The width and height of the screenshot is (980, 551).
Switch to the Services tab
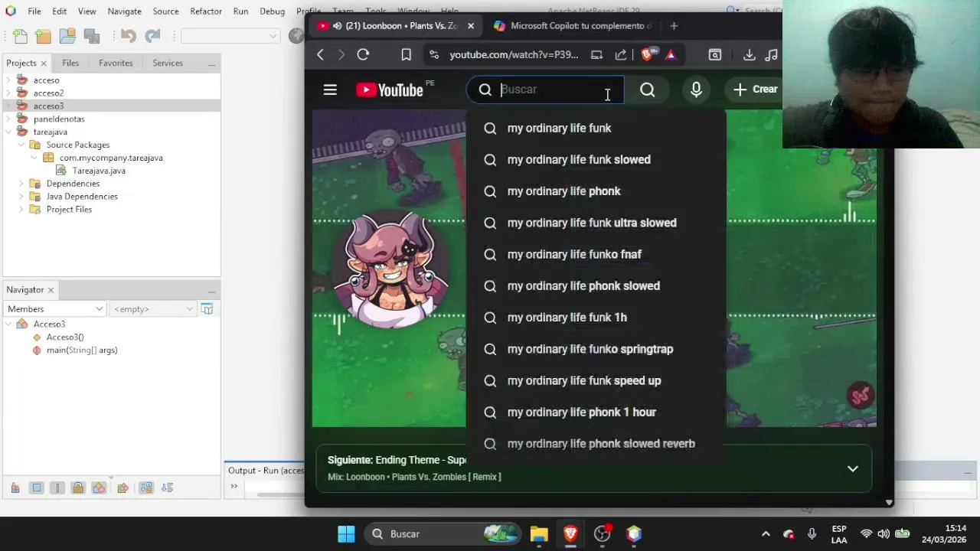(168, 63)
